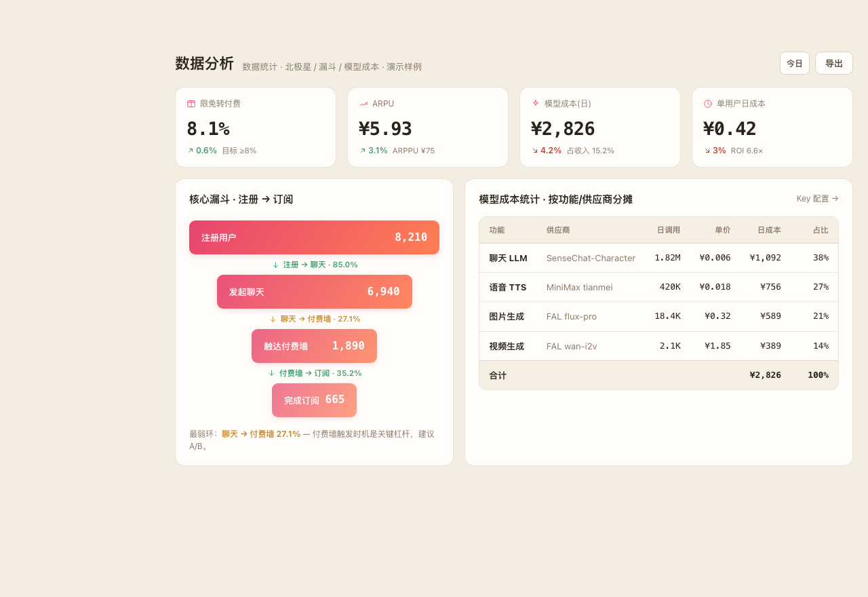Click the 1.82M daily calls value
The image size is (868, 597).
(667, 258)
